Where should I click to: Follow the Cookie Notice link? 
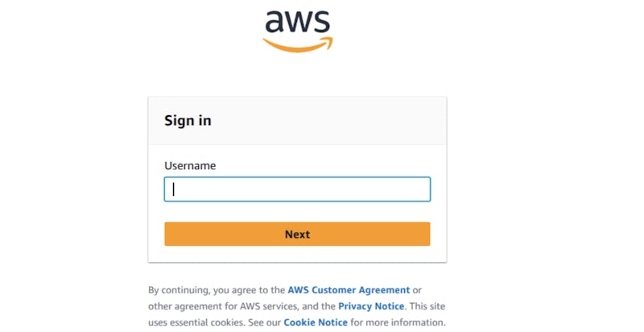coord(316,322)
